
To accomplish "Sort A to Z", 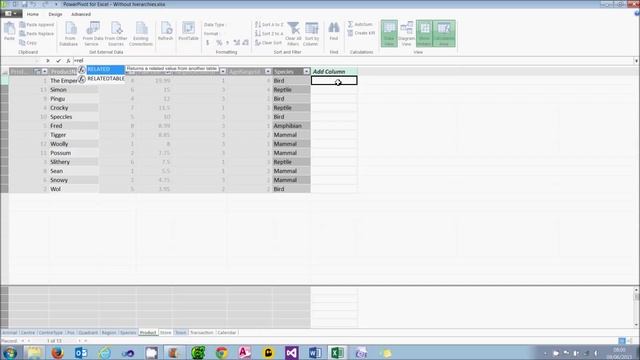I will click(269, 24).
